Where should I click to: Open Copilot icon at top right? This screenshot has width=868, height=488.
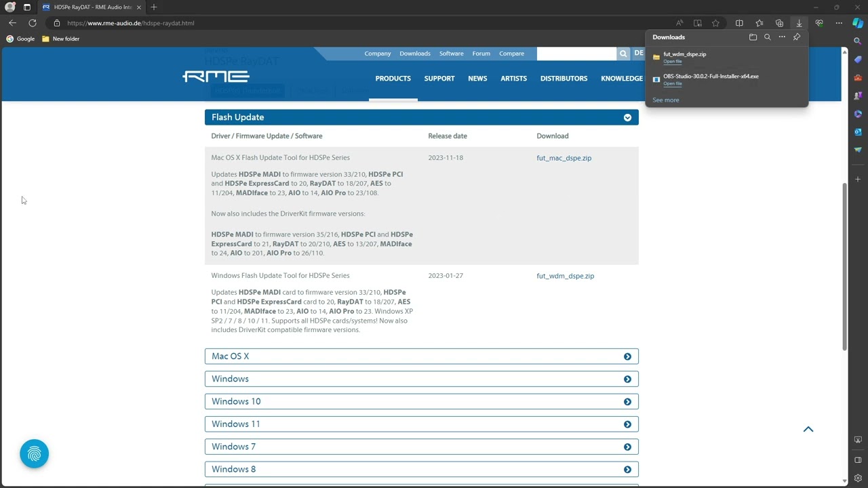[858, 23]
